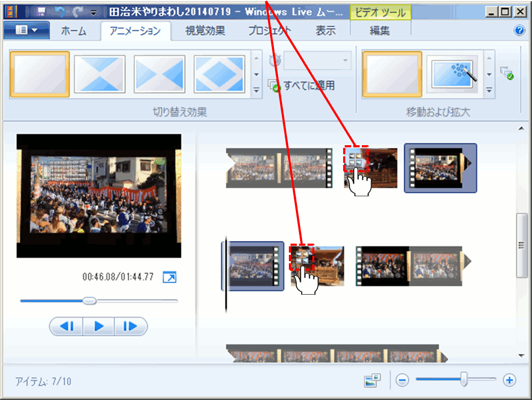The height and width of the screenshot is (400, 532).
Task: Click the preview seek slider handle
Action: (x=90, y=301)
